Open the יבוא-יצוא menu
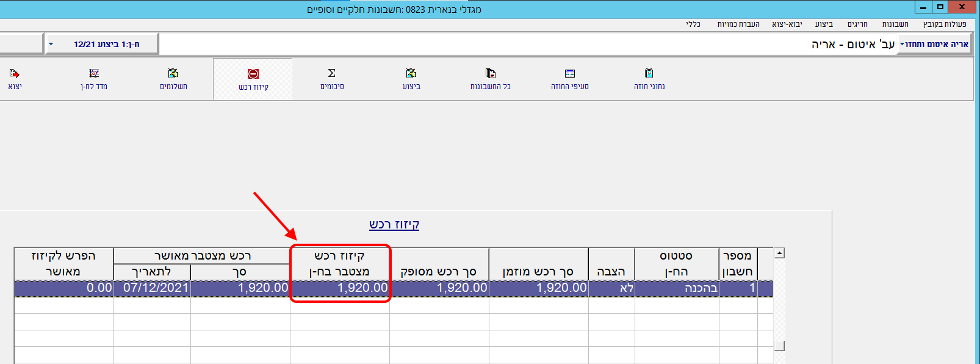This screenshot has height=364, width=980. [x=787, y=24]
